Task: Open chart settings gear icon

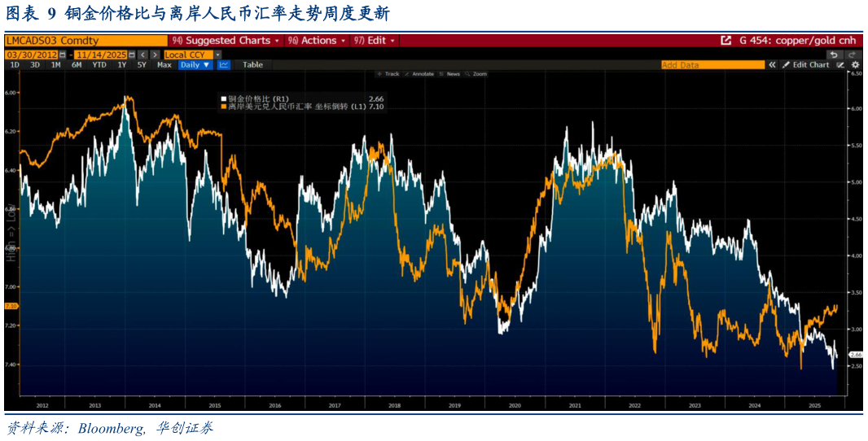Action: tap(854, 65)
